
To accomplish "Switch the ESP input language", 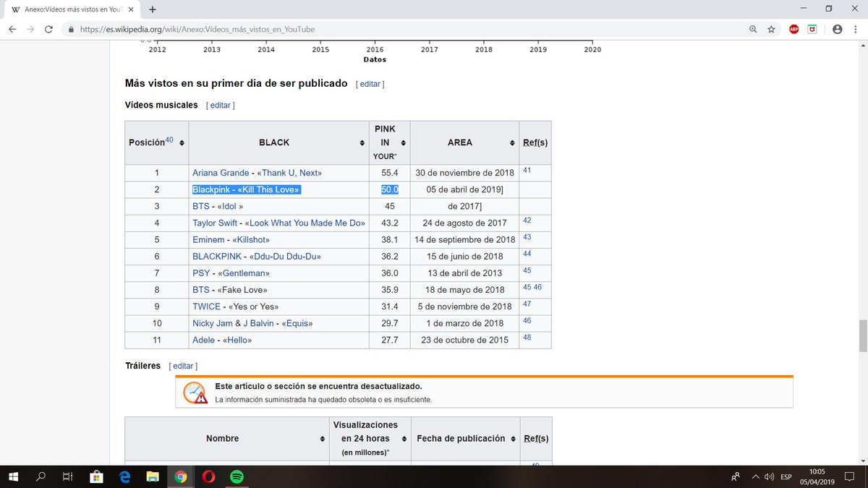I will (x=787, y=476).
